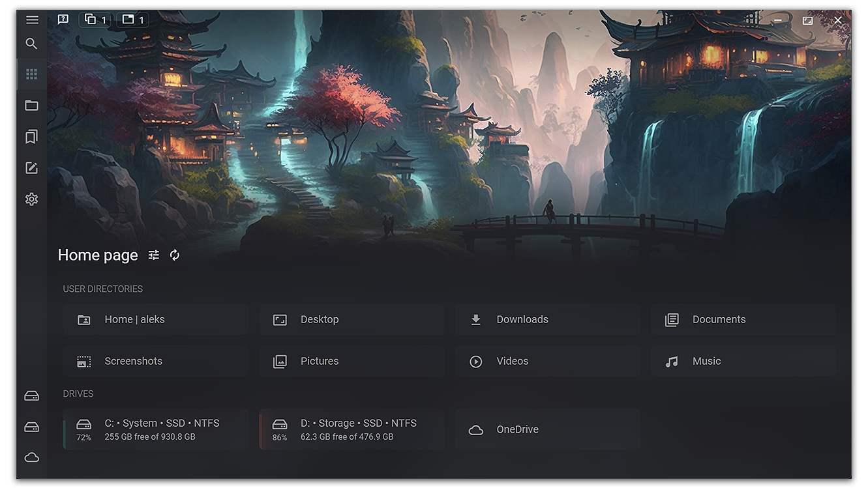868x488 pixels.
Task: Open the Pictures directory card
Action: click(x=352, y=361)
